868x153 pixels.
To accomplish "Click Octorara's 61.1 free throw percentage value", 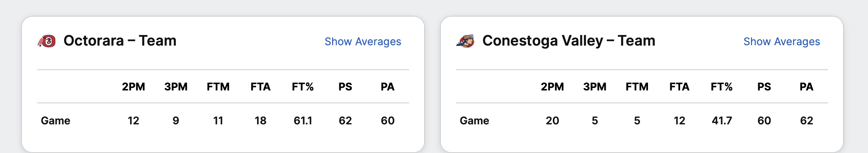I will pyautogui.click(x=303, y=121).
